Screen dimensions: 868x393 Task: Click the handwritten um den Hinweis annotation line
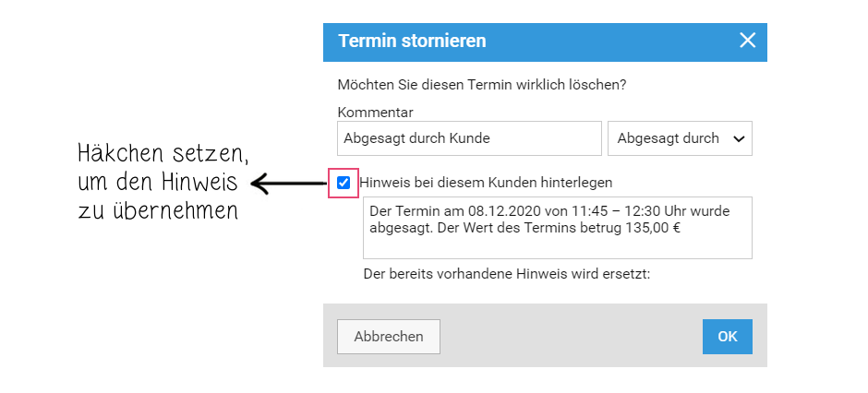pos(157,183)
